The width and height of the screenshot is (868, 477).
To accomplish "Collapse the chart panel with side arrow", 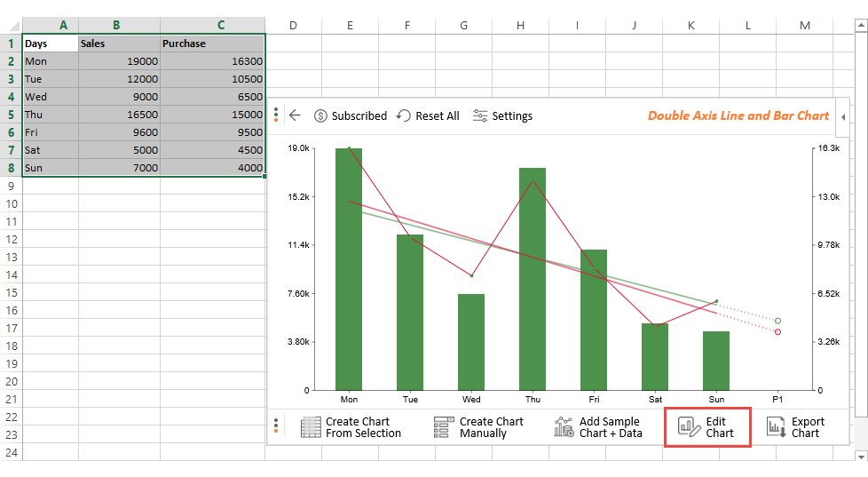I will click(842, 117).
